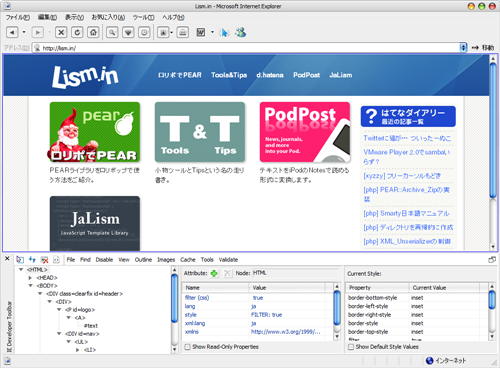This screenshot has width=500, height=368.
Task: Open the ツール menu
Action: click(143, 17)
